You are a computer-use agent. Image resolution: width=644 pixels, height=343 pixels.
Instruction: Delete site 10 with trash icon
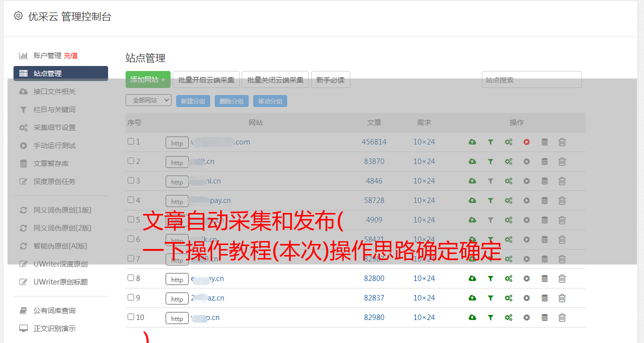(x=562, y=317)
